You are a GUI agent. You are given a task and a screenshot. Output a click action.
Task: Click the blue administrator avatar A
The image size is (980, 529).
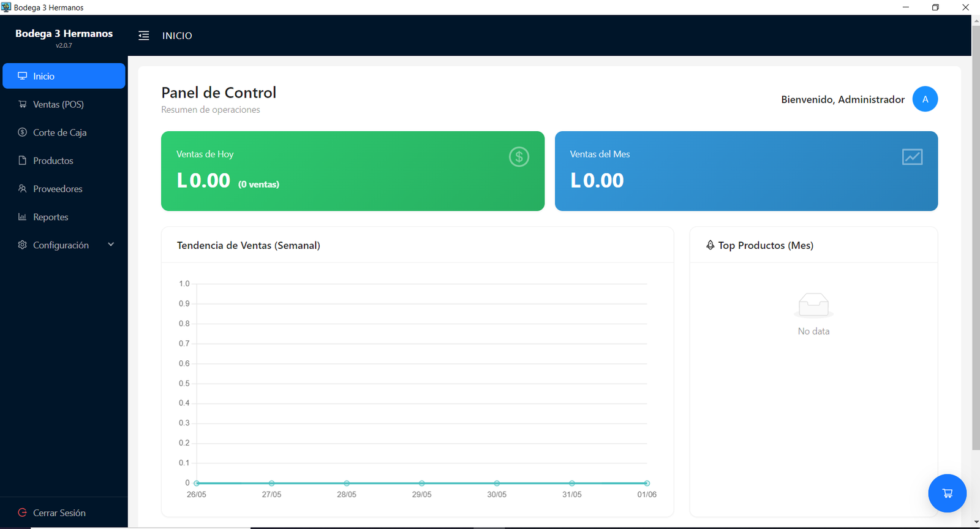(925, 99)
